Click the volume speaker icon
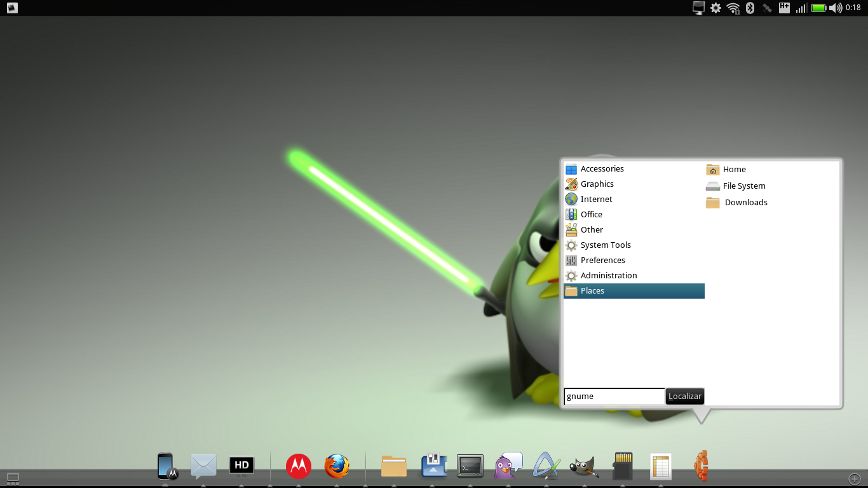The height and width of the screenshot is (488, 868). (836, 8)
